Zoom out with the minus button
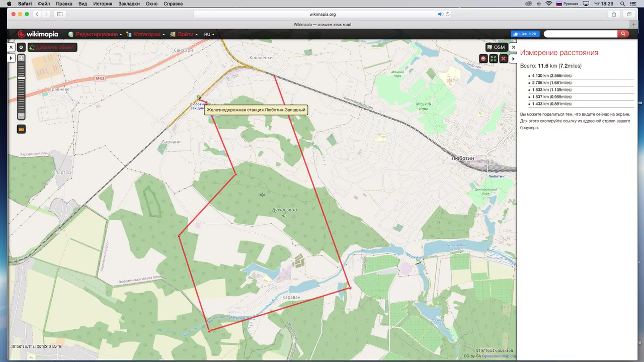 coord(21,116)
